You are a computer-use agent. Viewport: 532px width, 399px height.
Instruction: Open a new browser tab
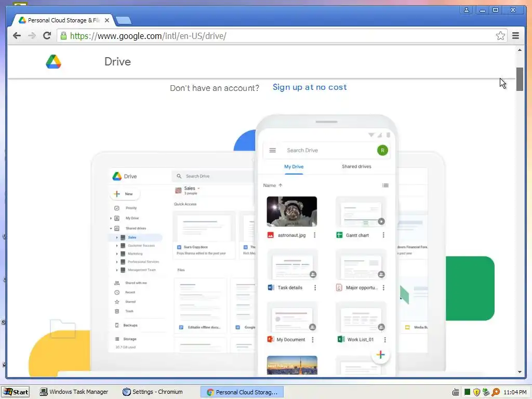123,21
